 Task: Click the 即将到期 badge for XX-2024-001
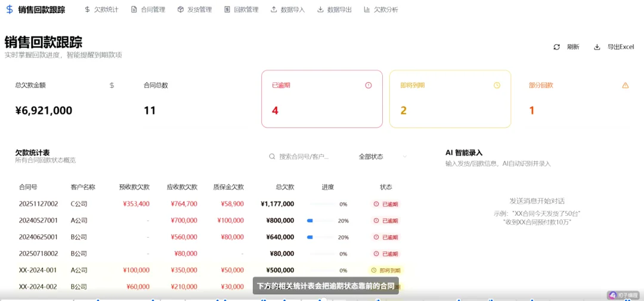point(386,270)
